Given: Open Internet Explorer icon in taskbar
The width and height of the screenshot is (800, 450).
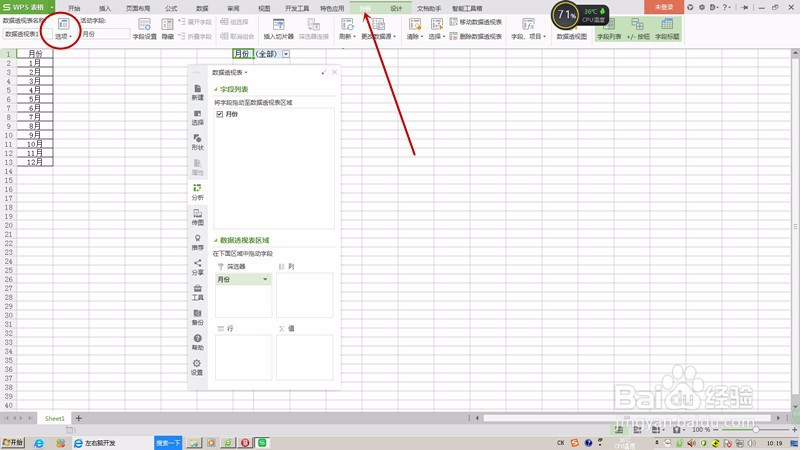Looking at the screenshot, I should (x=39, y=443).
